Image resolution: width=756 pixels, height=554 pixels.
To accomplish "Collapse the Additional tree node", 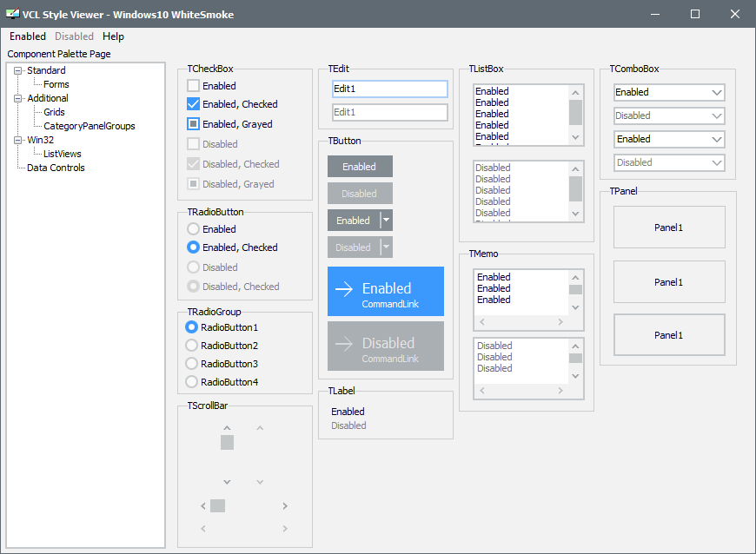I will pos(18,98).
